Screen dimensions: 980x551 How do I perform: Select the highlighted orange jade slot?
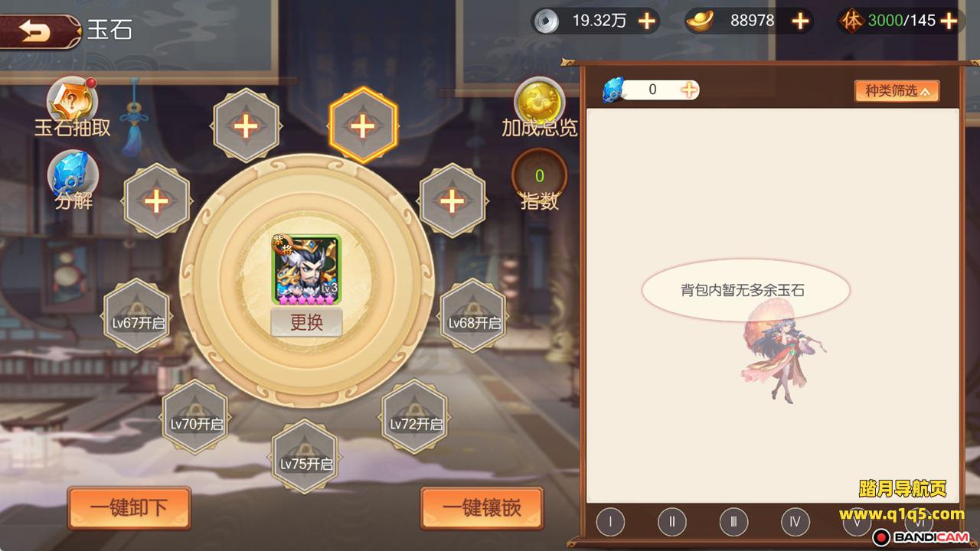coord(362,125)
